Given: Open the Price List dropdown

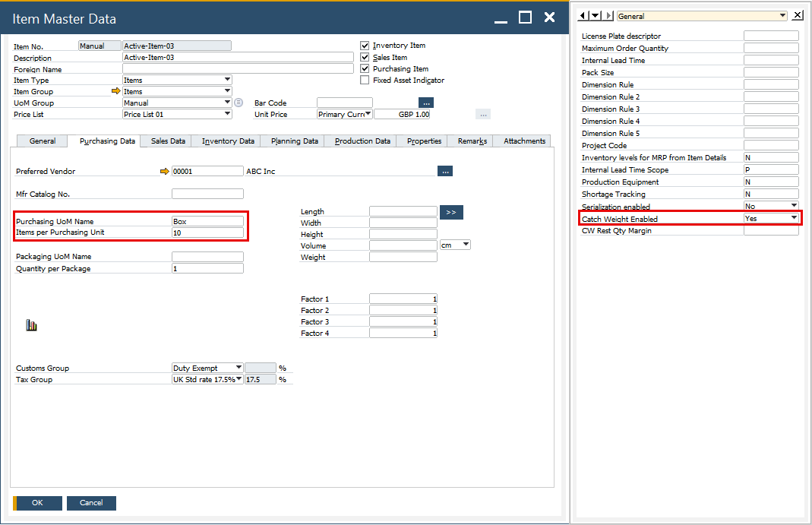Looking at the screenshot, I should pos(227,114).
